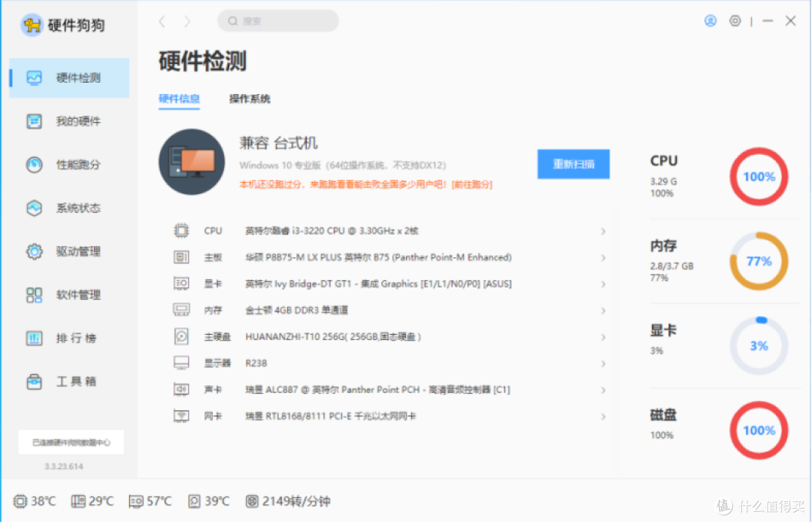This screenshot has width=812, height=523.
Task: Click the 重新扫描 button
Action: [x=573, y=164]
